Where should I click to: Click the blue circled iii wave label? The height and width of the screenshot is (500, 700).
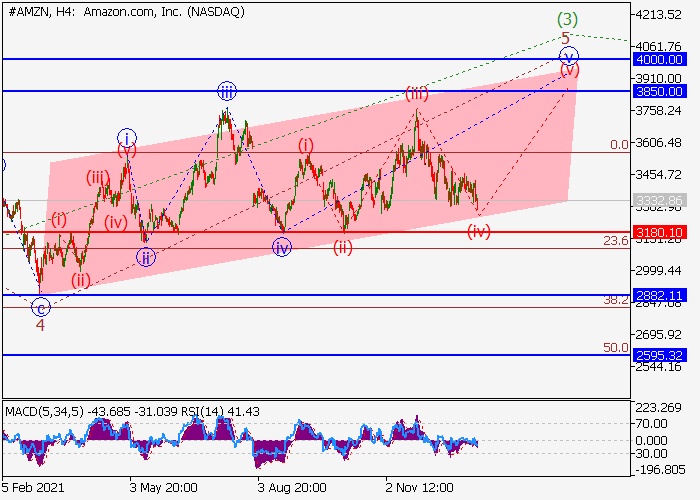[227, 92]
